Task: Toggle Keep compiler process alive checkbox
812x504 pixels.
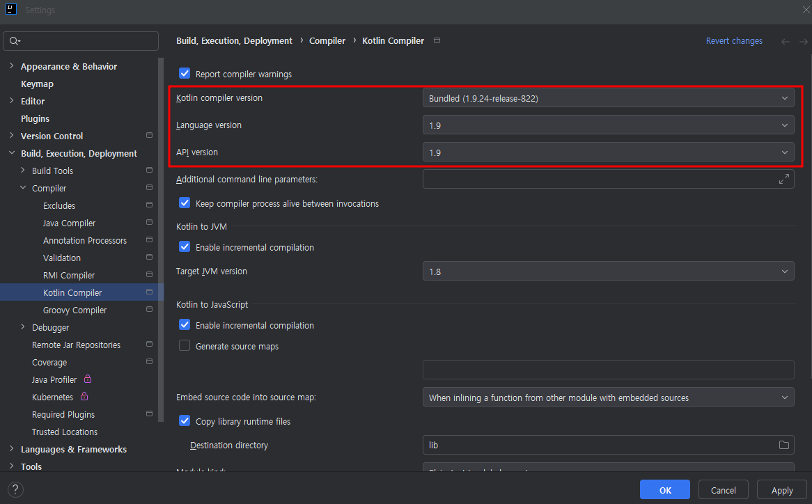Action: 185,203
